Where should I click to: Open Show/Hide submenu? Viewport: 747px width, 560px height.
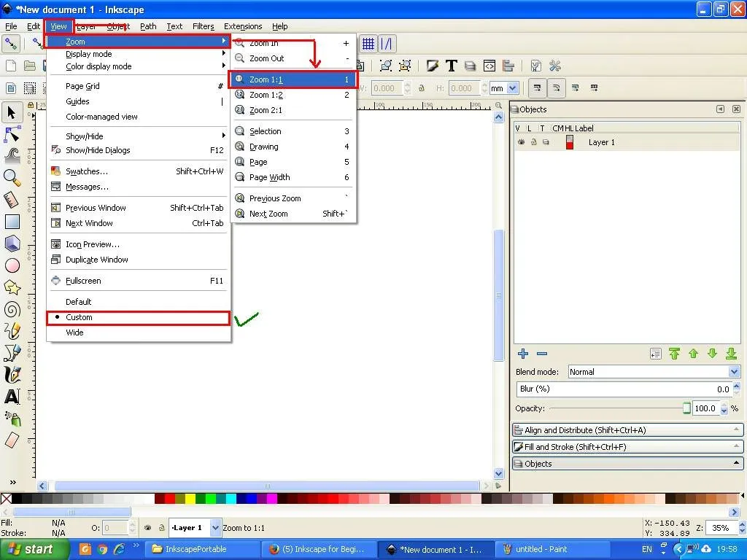[139, 136]
